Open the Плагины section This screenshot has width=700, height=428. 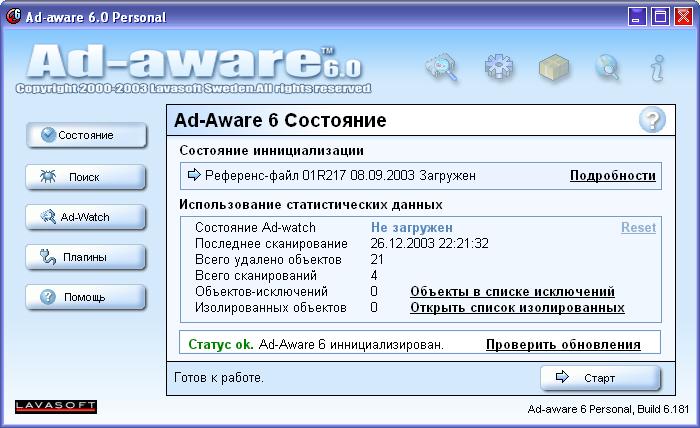85,257
